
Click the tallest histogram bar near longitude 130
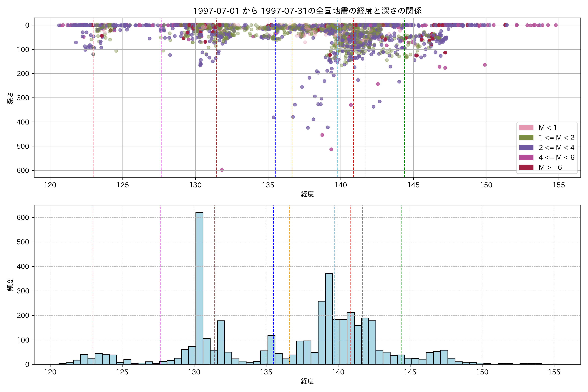[x=199, y=287]
